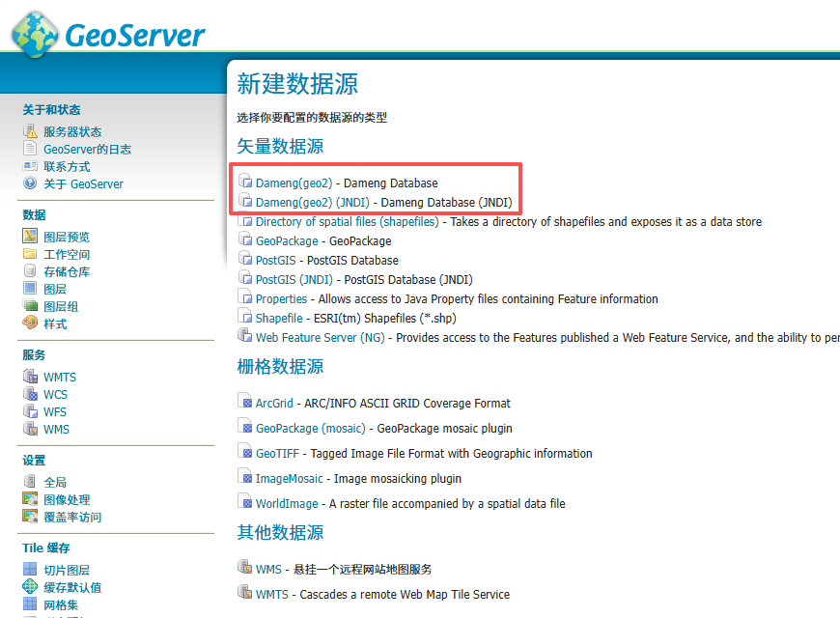840x618 pixels.
Task: Select the Dameng(geo2) (JNDI) data source
Action: coord(313,203)
